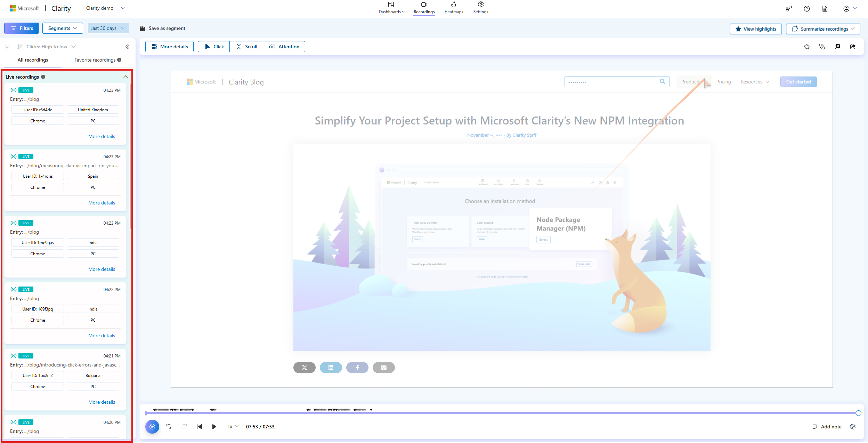This screenshot has width=868, height=443.
Task: Switch to the Recordings tab
Action: (424, 8)
